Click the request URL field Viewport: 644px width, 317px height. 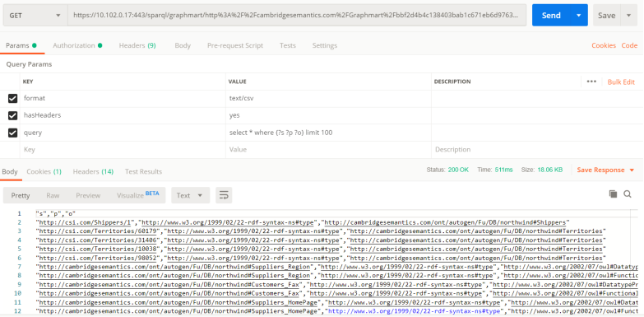(x=297, y=15)
